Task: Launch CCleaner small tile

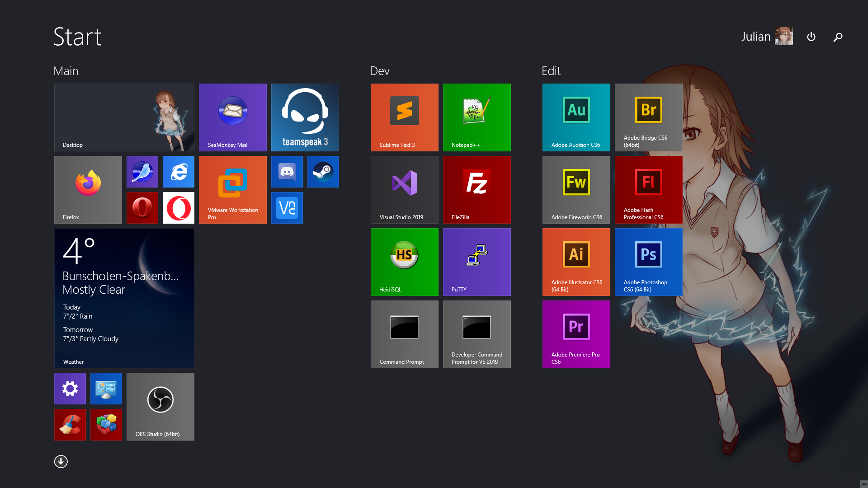Action: (x=70, y=425)
